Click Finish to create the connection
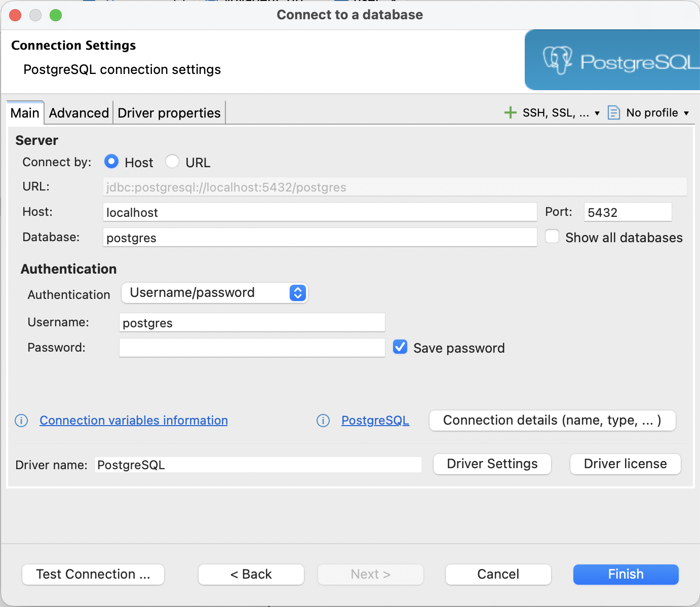Image resolution: width=700 pixels, height=607 pixels. (x=626, y=574)
